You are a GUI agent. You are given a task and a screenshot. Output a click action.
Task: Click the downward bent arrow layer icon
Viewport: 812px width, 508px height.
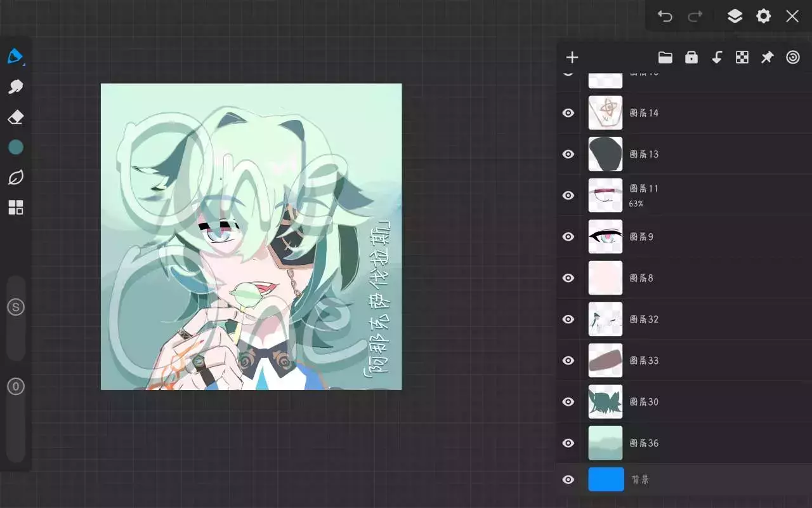pyautogui.click(x=717, y=58)
